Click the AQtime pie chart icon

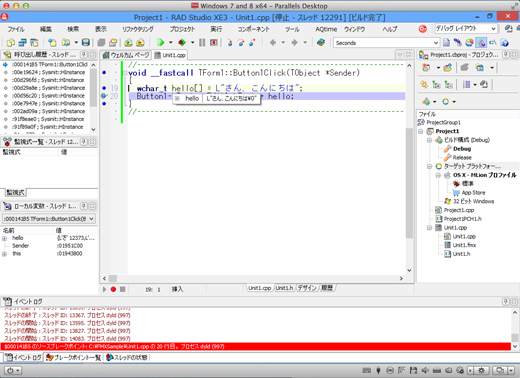coord(469,42)
